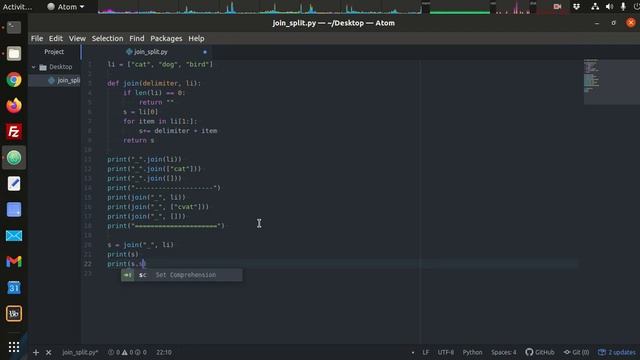Change LF line ending setting
This screenshot has width=640, height=360.
coord(426,352)
